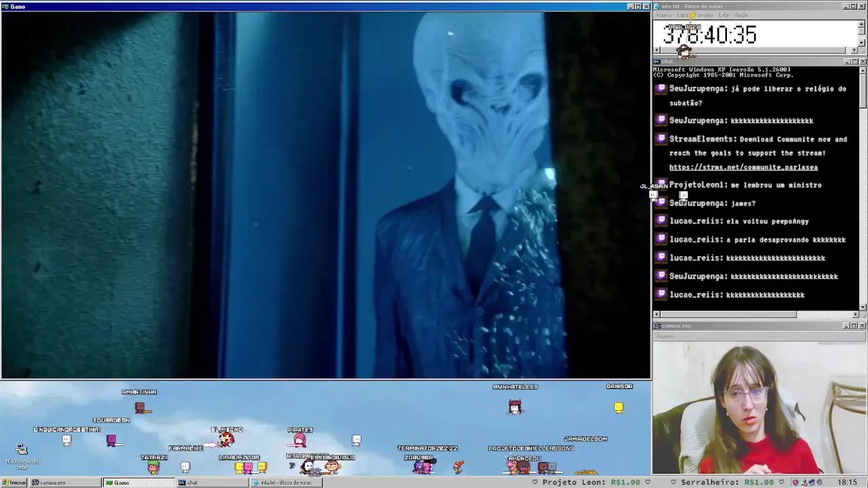Viewport: 868px width, 488px height.
Task: Click the Terminator202'22 avatar label
Action: click(x=427, y=449)
